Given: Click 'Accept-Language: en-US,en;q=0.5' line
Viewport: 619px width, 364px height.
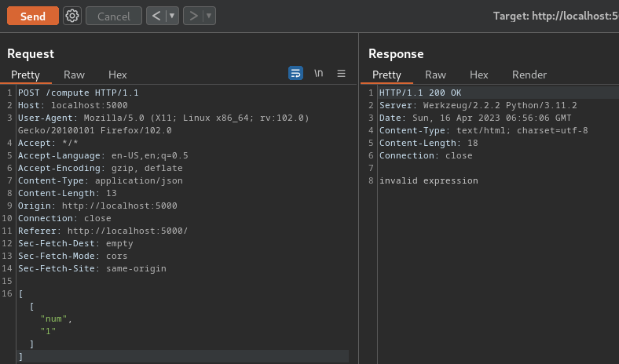Looking at the screenshot, I should [x=103, y=155].
